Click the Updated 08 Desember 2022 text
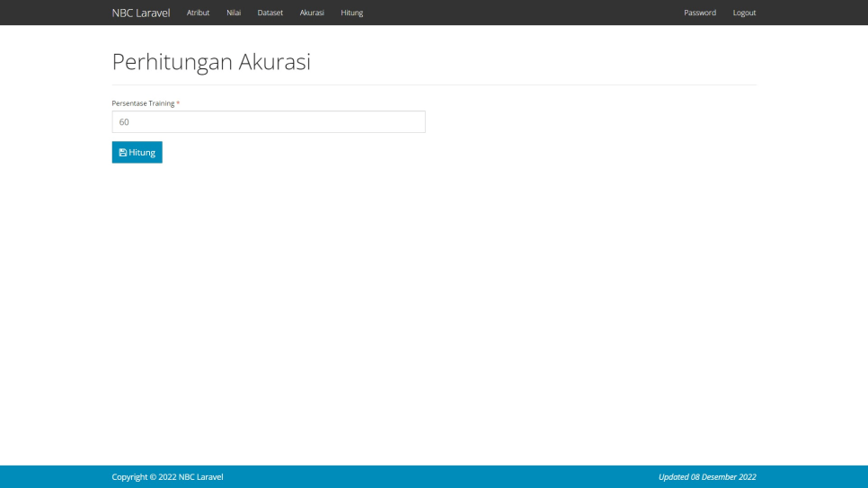868x488 pixels. [707, 477]
